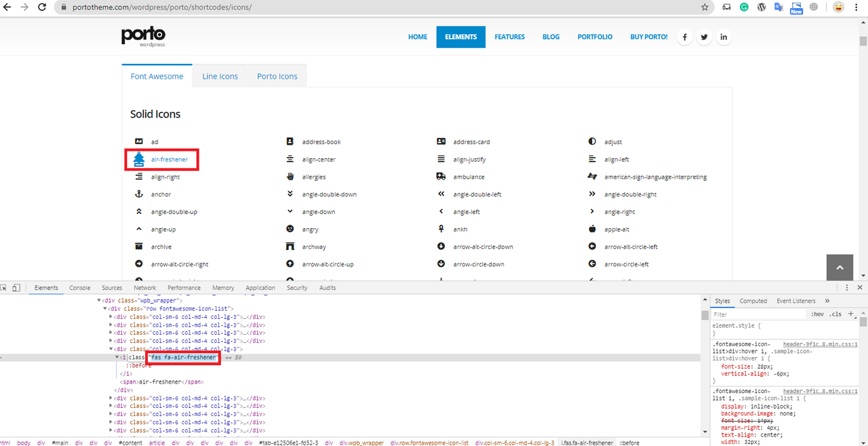Toggle the DevTools device toolbar icon
This screenshot has height=446, width=868.
tap(17, 288)
